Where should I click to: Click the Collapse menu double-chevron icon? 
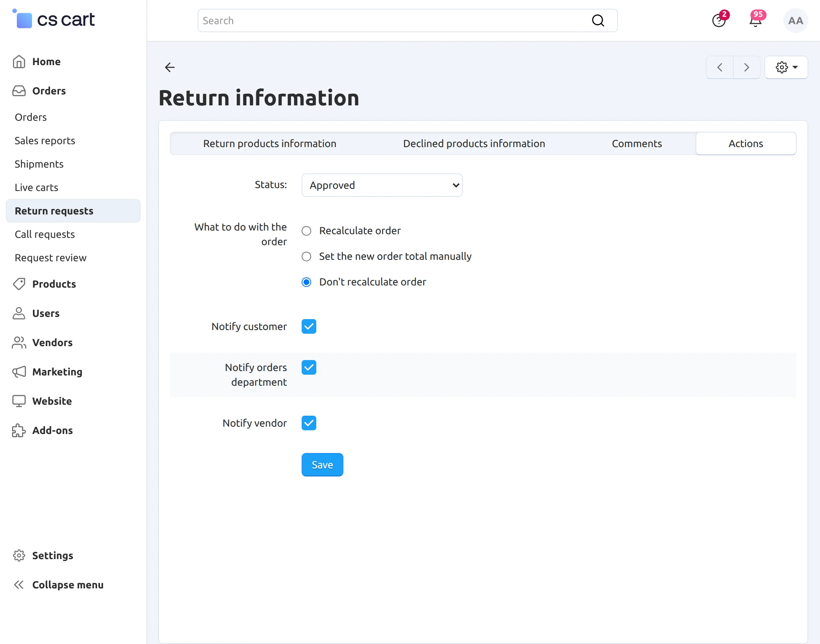[19, 585]
